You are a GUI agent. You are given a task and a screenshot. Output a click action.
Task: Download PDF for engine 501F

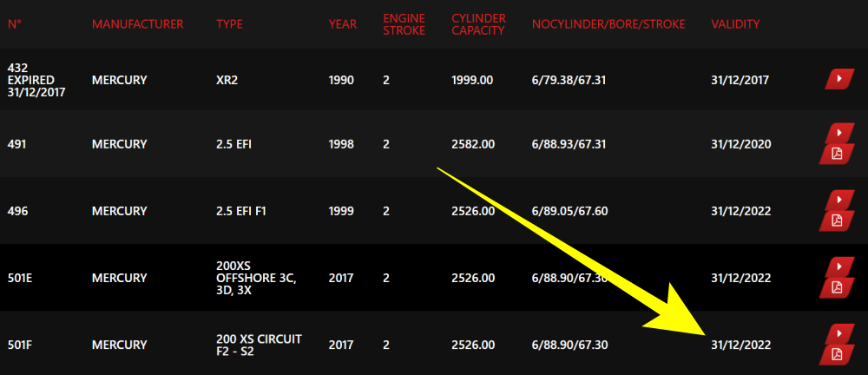tap(837, 354)
